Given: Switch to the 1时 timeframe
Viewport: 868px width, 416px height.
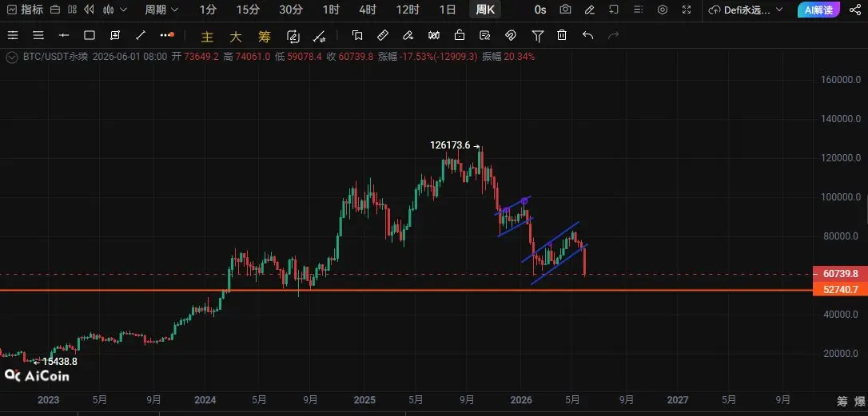Looking at the screenshot, I should 330,10.
